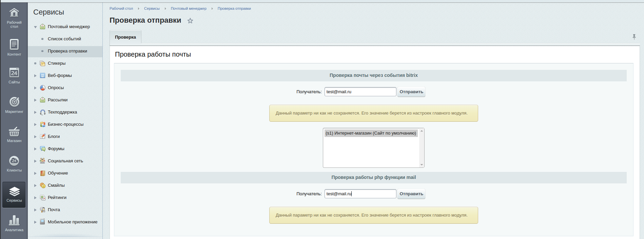Expand the Социальная сеть tree node
Screen dimensions: 644x239
coord(35,161)
